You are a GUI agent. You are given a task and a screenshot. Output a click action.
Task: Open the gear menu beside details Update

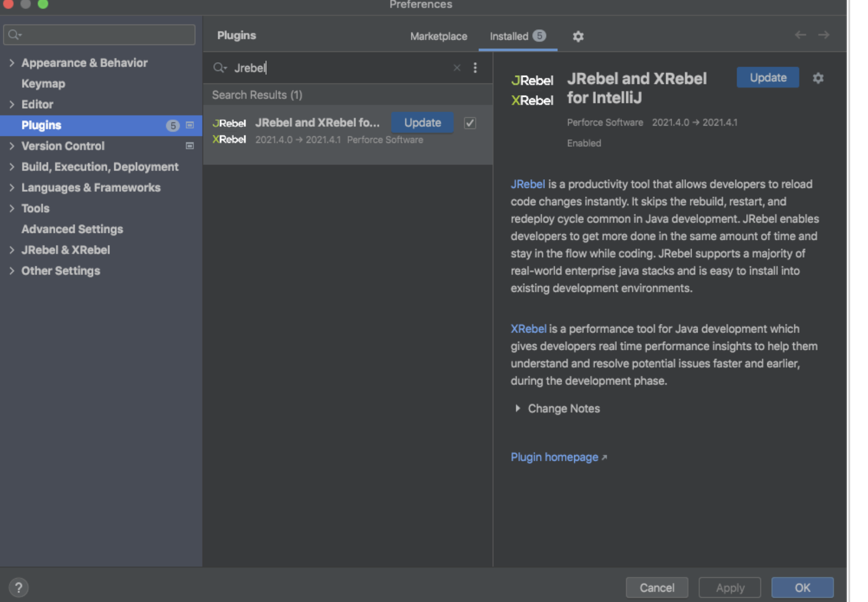click(x=818, y=78)
